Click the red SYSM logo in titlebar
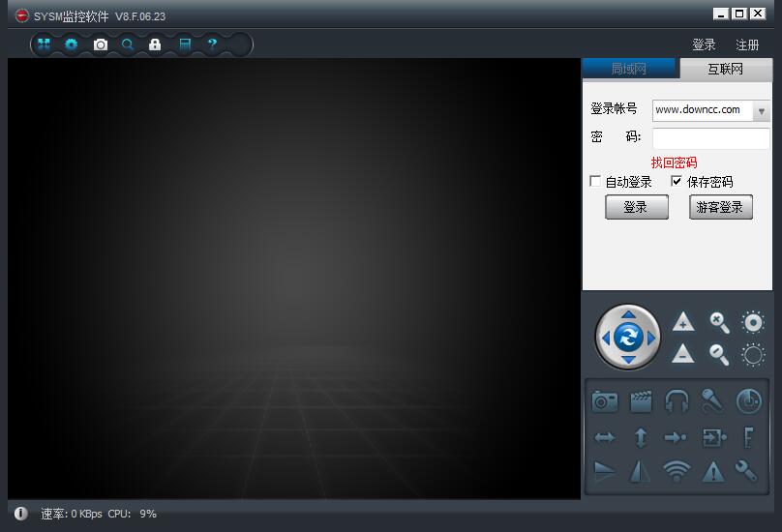This screenshot has width=782, height=532. coord(22,15)
